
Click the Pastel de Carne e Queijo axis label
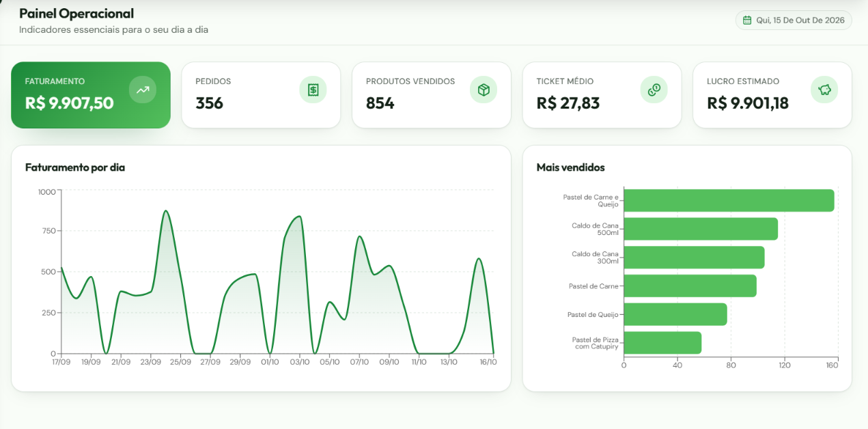point(591,200)
